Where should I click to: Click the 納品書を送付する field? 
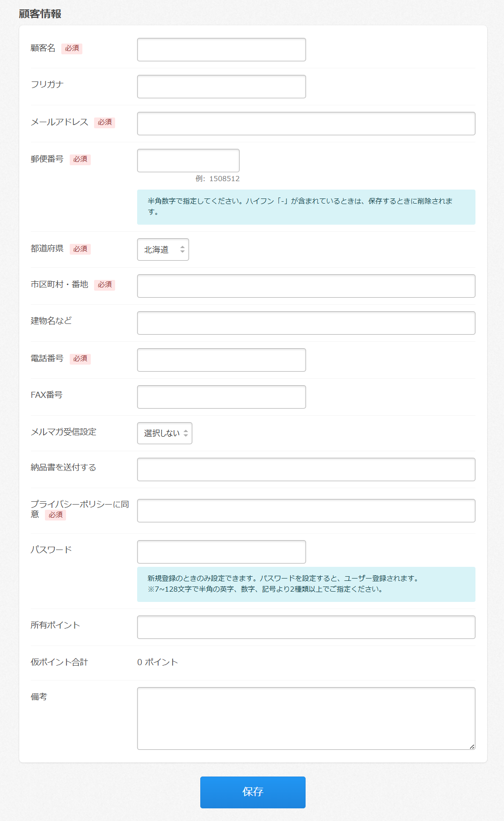point(306,469)
